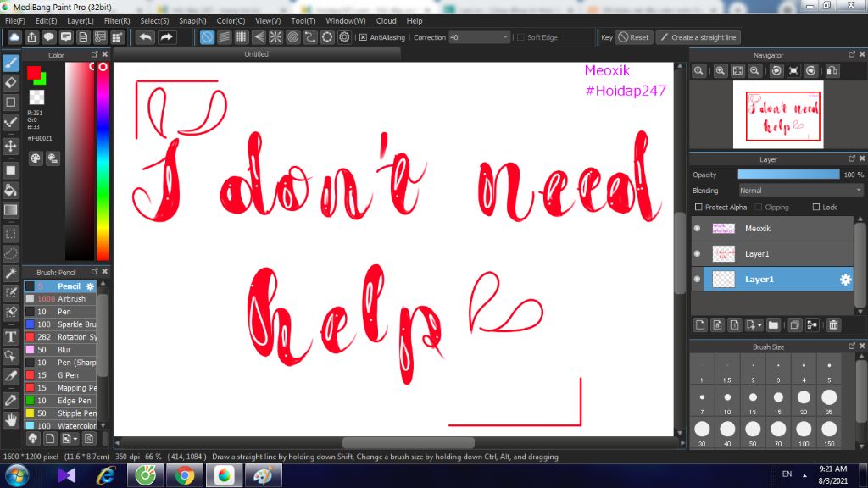
Task: Select the Meoxik layer thumbnail
Action: click(x=724, y=229)
